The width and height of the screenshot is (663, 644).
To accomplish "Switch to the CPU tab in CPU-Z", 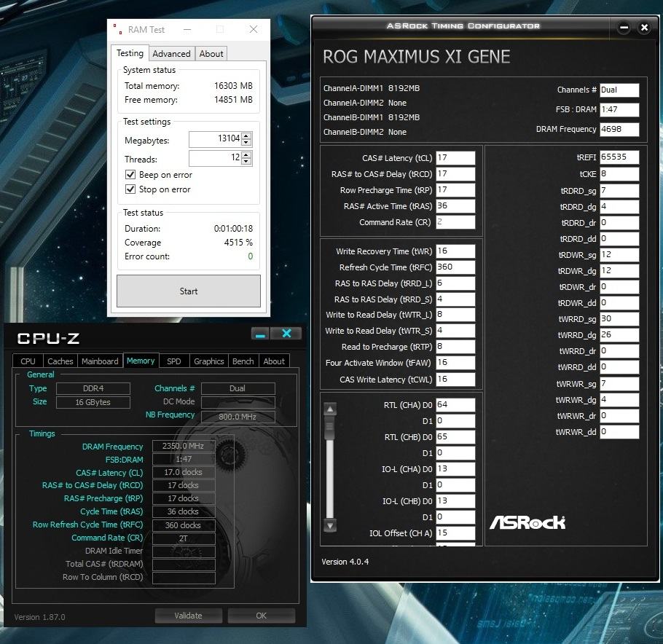I will pyautogui.click(x=28, y=361).
